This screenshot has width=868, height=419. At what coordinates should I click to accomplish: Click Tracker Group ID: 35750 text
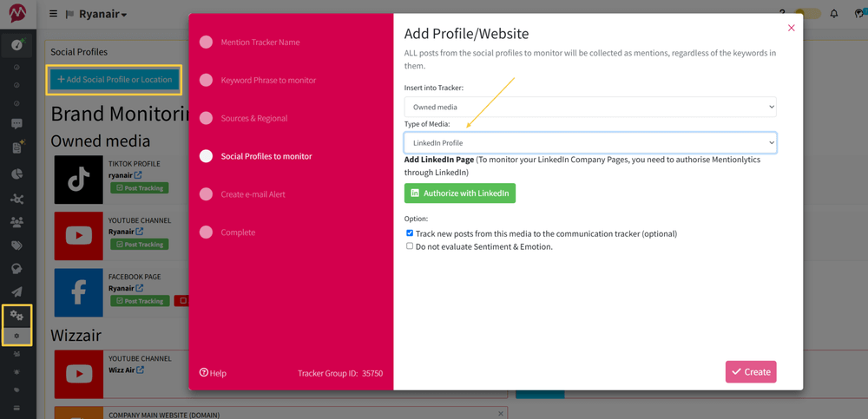(x=340, y=373)
